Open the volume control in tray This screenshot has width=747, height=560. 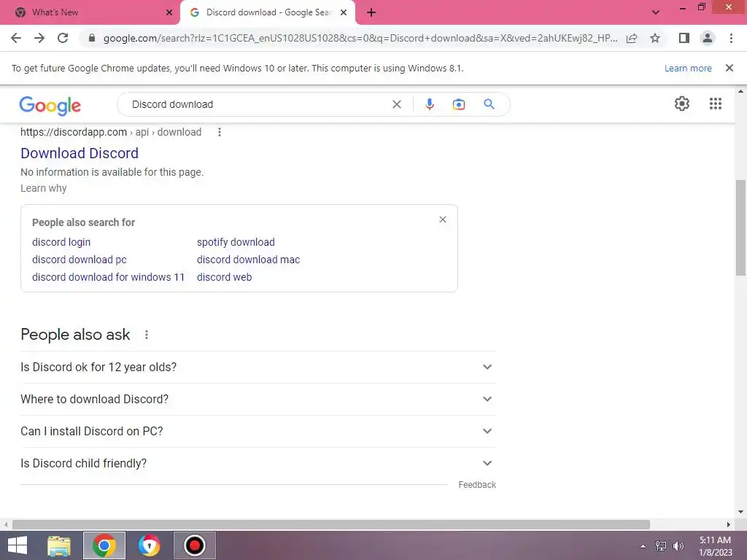point(678,546)
